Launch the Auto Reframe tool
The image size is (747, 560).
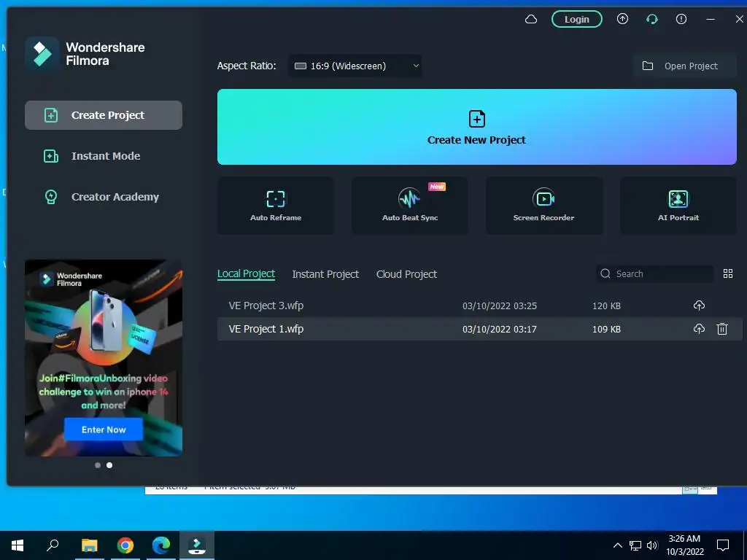tap(275, 206)
